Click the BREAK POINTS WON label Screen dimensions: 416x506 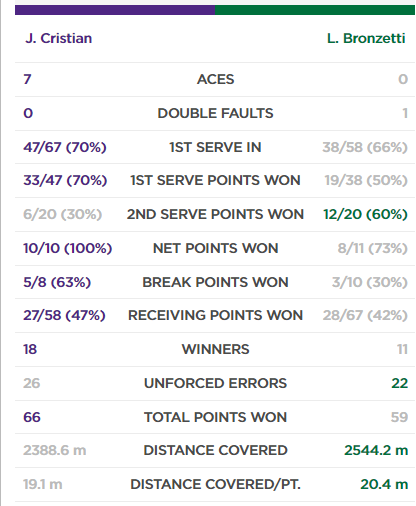[215, 282]
